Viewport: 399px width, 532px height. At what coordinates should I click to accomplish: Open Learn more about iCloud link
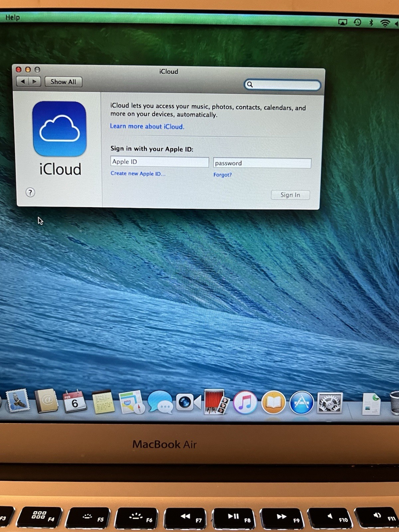(147, 126)
